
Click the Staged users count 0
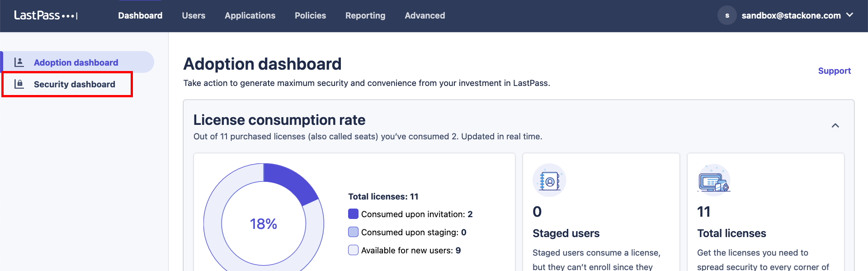[537, 211]
